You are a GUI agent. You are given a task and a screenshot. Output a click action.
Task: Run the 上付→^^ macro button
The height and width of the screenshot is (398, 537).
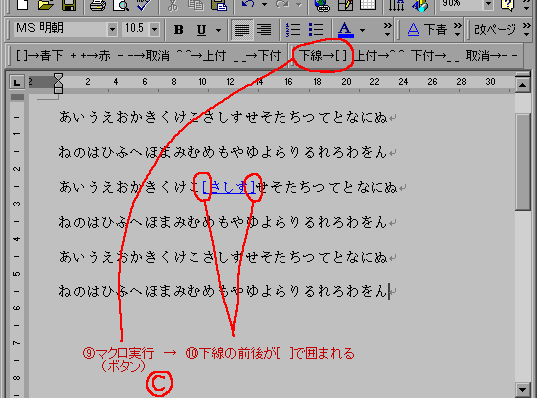click(x=379, y=55)
